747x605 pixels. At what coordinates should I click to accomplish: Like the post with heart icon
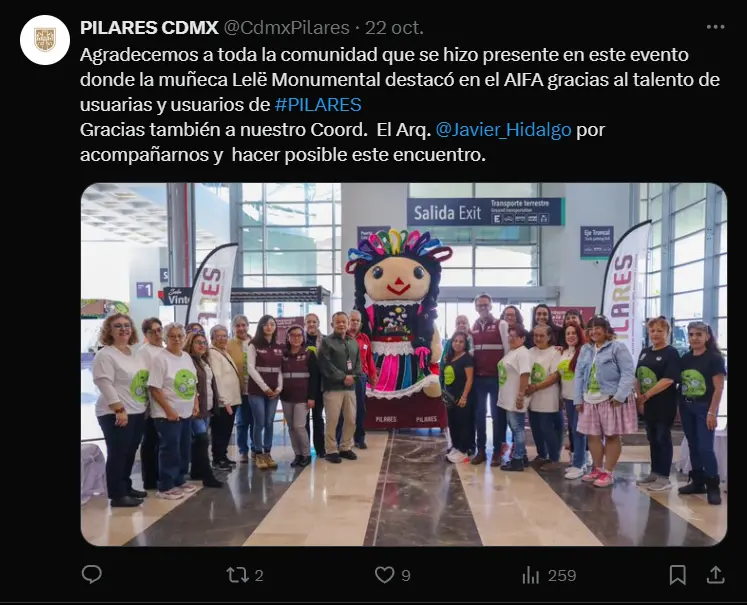(384, 575)
